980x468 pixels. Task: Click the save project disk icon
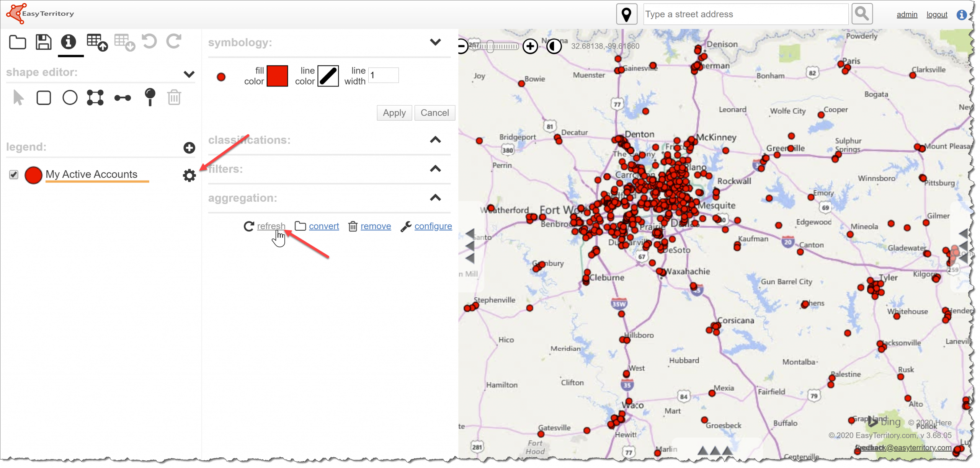coord(43,42)
